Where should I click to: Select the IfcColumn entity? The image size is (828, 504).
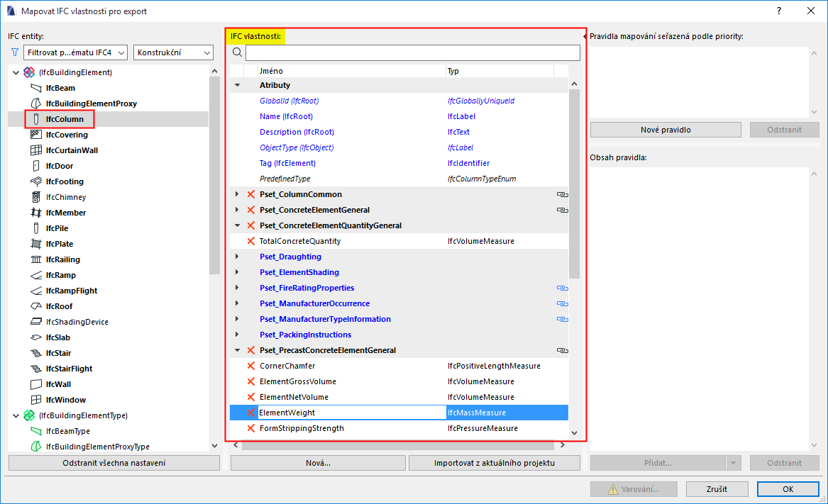point(65,119)
